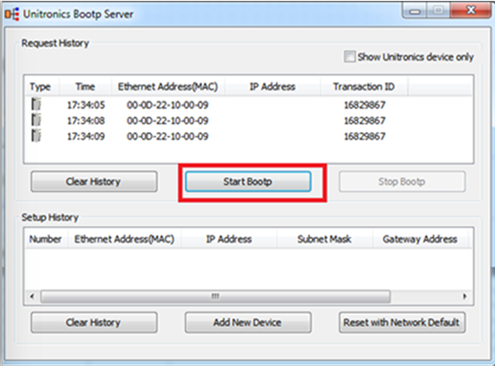This screenshot has width=495, height=366.
Task: Select MAC 00-0D-22-10-00-09 in 17:34:05 row
Action: coord(168,105)
